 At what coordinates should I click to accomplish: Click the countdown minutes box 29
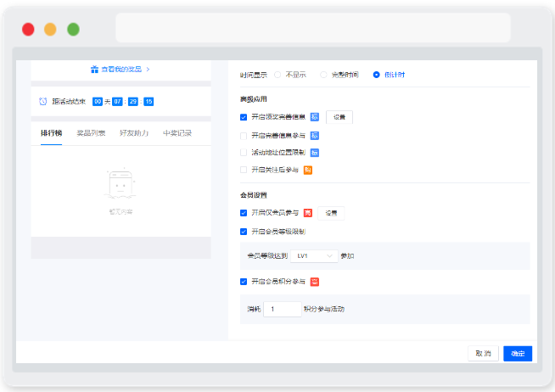click(132, 102)
